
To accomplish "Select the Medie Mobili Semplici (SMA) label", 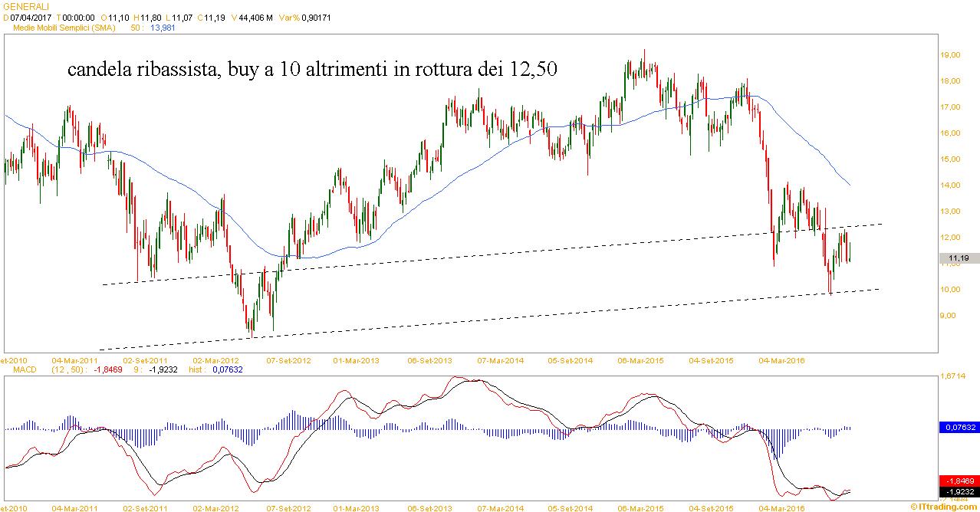I will pyautogui.click(x=64, y=28).
